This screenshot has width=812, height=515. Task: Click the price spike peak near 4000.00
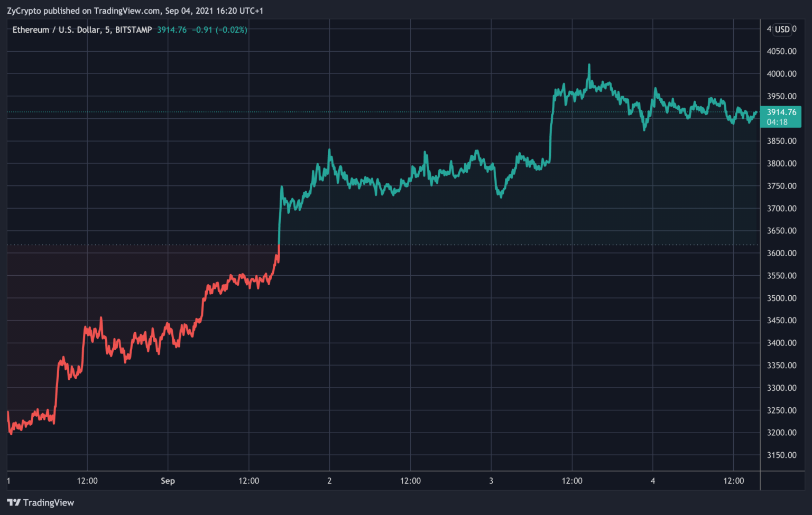tap(589, 66)
